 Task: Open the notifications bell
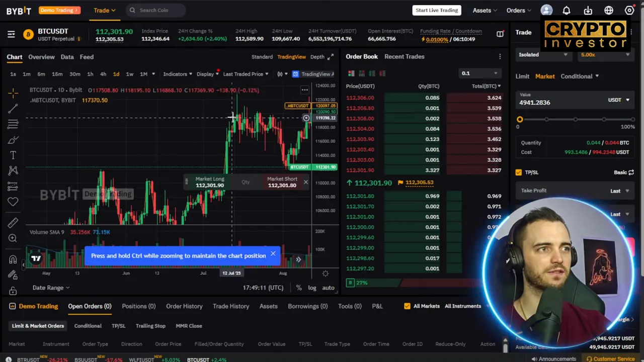coord(567,10)
